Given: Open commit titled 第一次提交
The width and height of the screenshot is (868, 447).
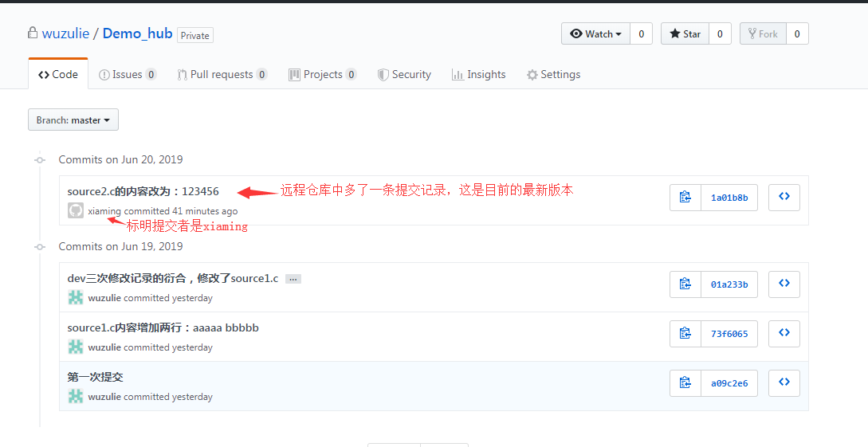Looking at the screenshot, I should click(x=95, y=377).
